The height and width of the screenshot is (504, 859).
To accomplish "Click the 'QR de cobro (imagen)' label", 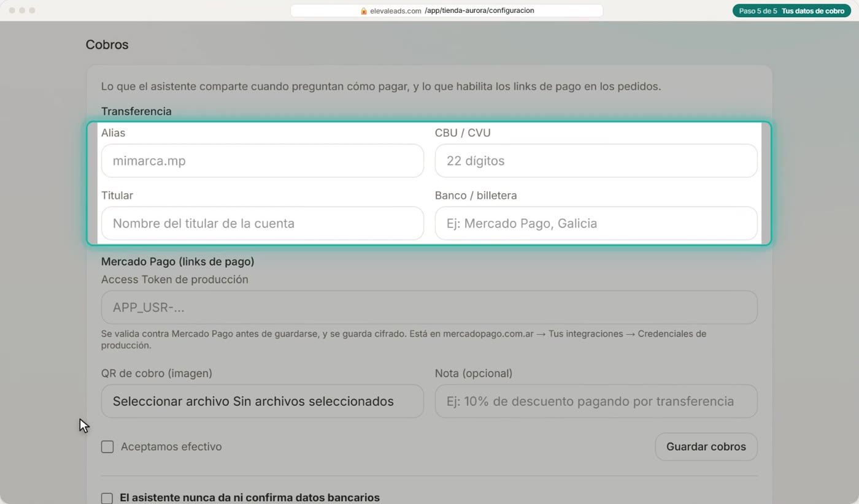I will click(156, 373).
